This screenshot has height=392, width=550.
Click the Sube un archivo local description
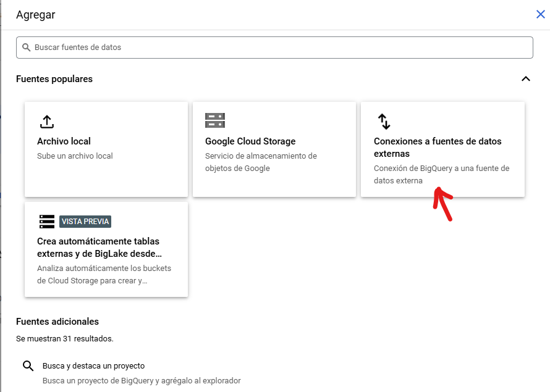[x=75, y=156]
